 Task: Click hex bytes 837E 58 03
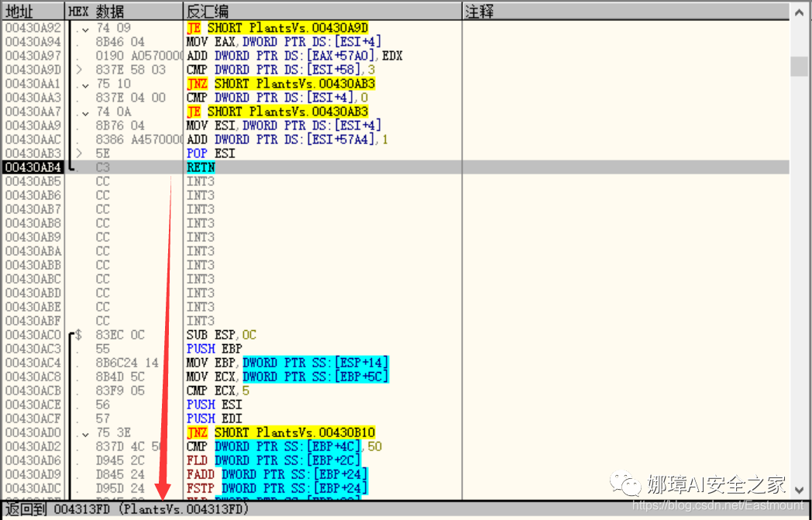(x=130, y=70)
